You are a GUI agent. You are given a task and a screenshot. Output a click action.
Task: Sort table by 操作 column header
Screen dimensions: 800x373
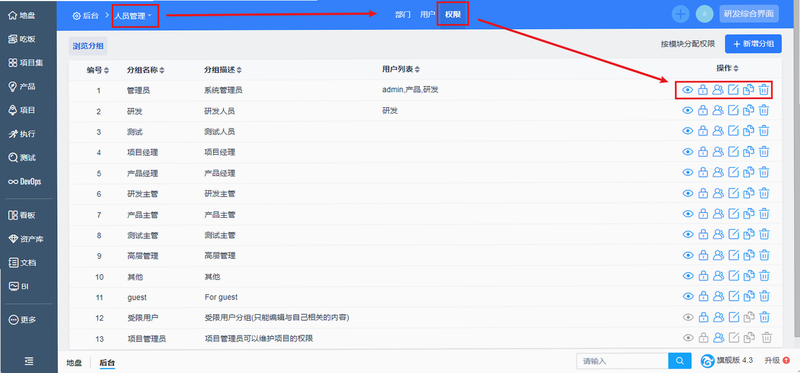(728, 68)
